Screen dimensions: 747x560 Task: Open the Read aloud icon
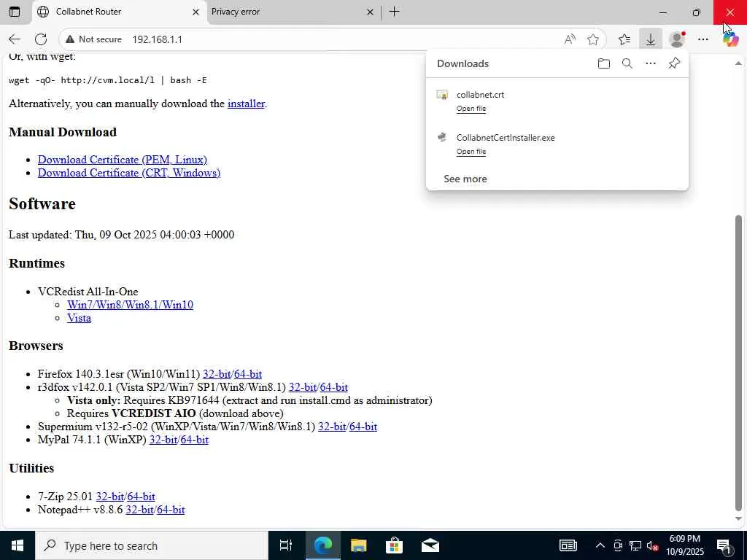pyautogui.click(x=570, y=39)
